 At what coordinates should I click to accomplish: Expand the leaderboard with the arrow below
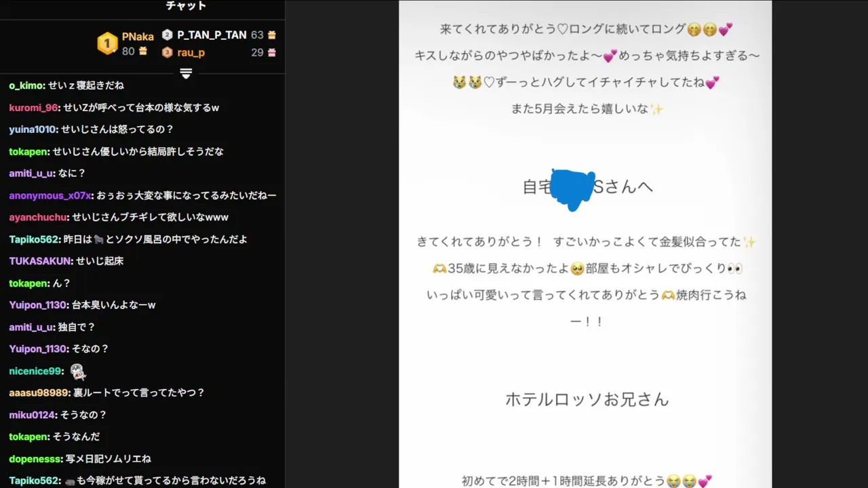pos(186,73)
